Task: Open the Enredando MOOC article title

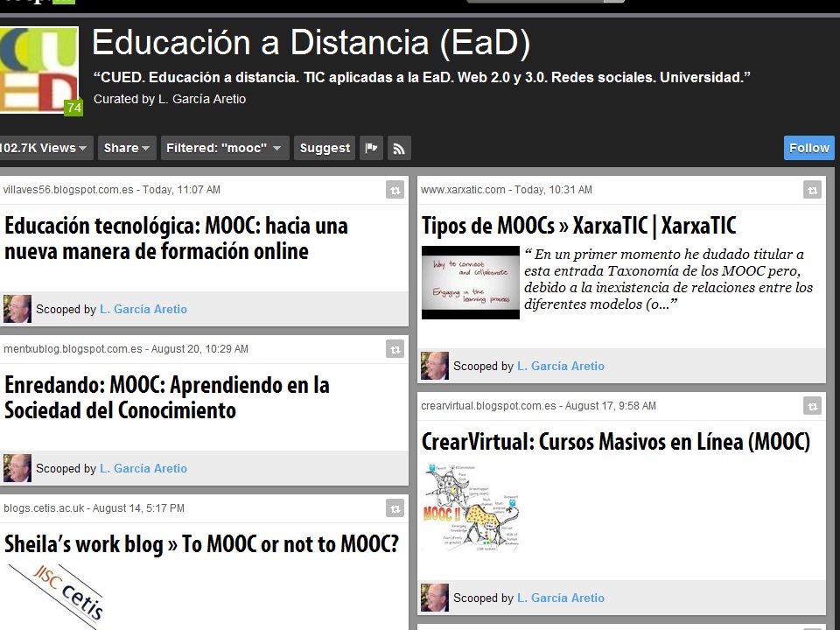Action: coord(166,397)
